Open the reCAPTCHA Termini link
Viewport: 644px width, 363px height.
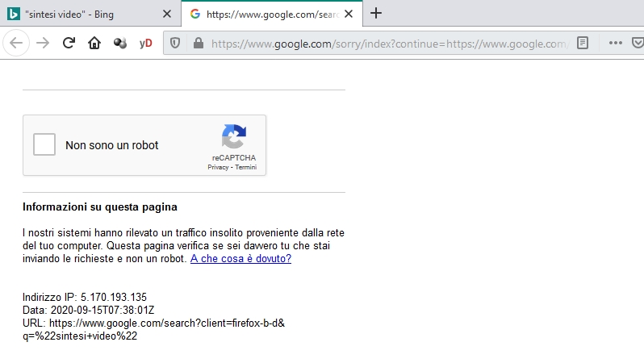[x=245, y=167]
